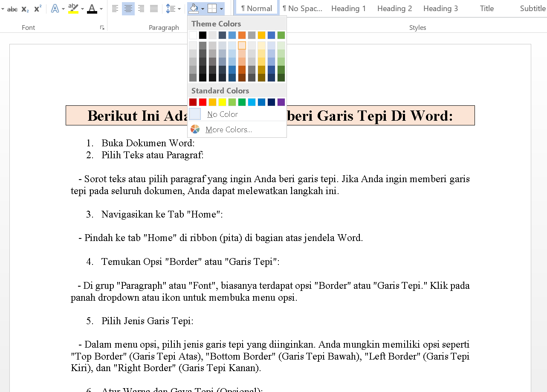This screenshot has width=547, height=392.
Task: Open font color dropdown arrow
Action: [101, 9]
